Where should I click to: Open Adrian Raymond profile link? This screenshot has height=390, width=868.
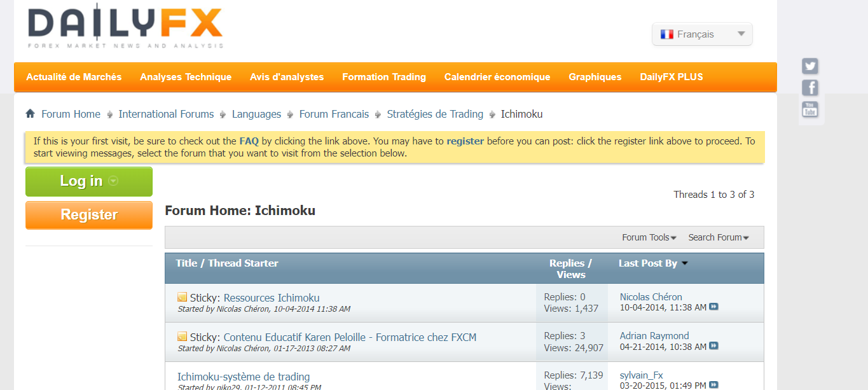click(x=654, y=336)
